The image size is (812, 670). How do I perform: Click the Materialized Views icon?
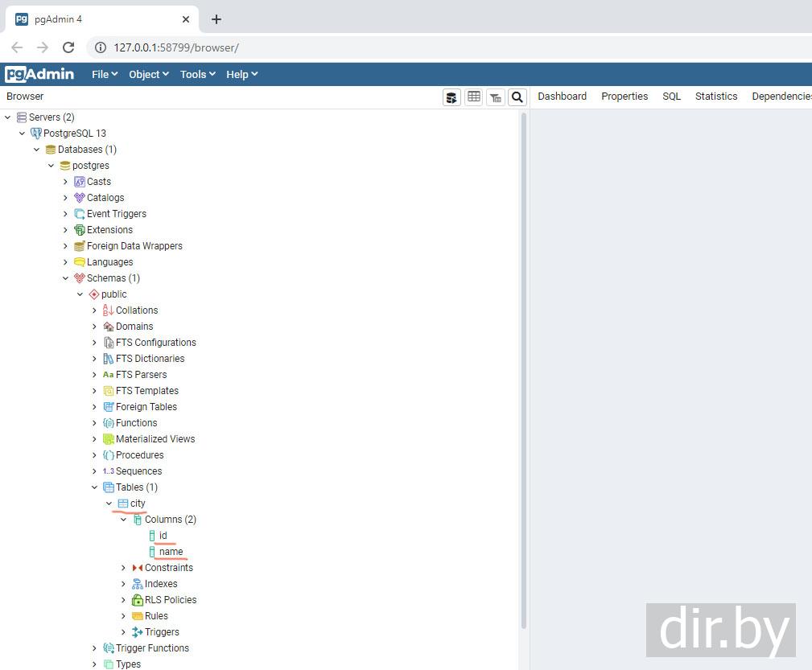(x=109, y=439)
